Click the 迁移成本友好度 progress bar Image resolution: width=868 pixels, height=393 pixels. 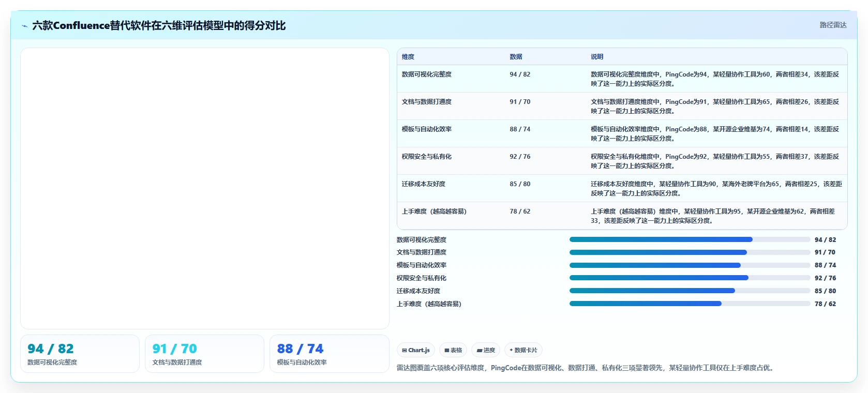(690, 291)
